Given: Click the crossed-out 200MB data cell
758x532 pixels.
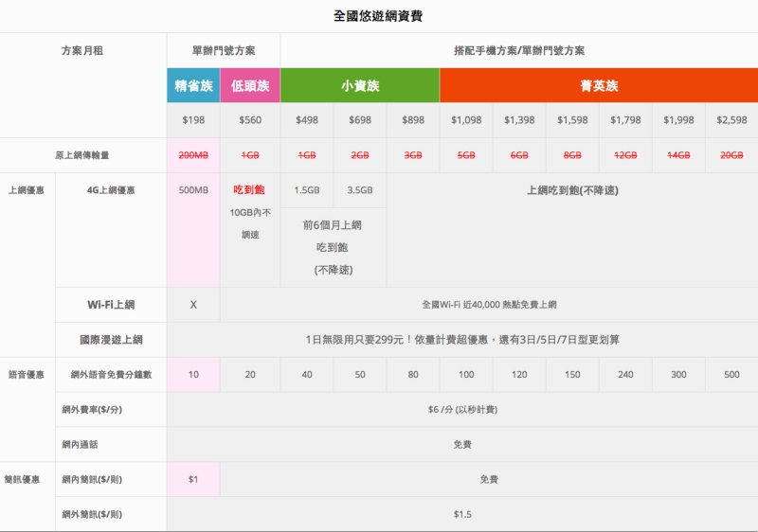Looking at the screenshot, I should [x=193, y=155].
